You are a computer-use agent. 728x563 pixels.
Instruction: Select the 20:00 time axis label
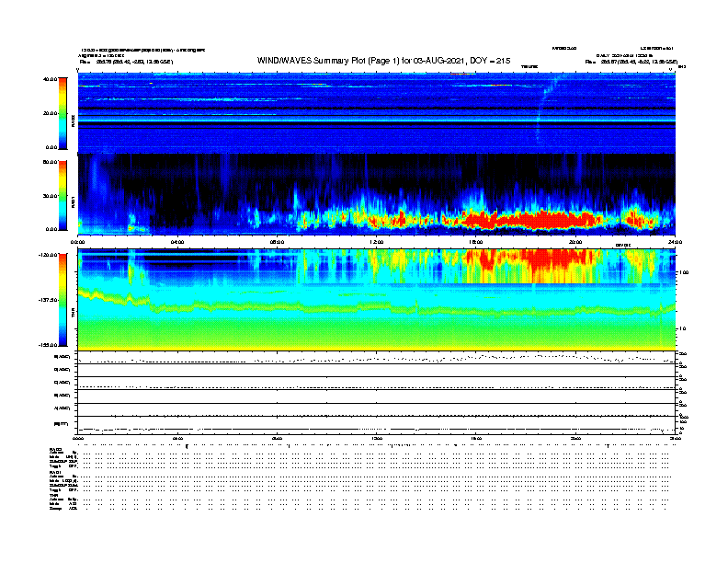(575, 242)
